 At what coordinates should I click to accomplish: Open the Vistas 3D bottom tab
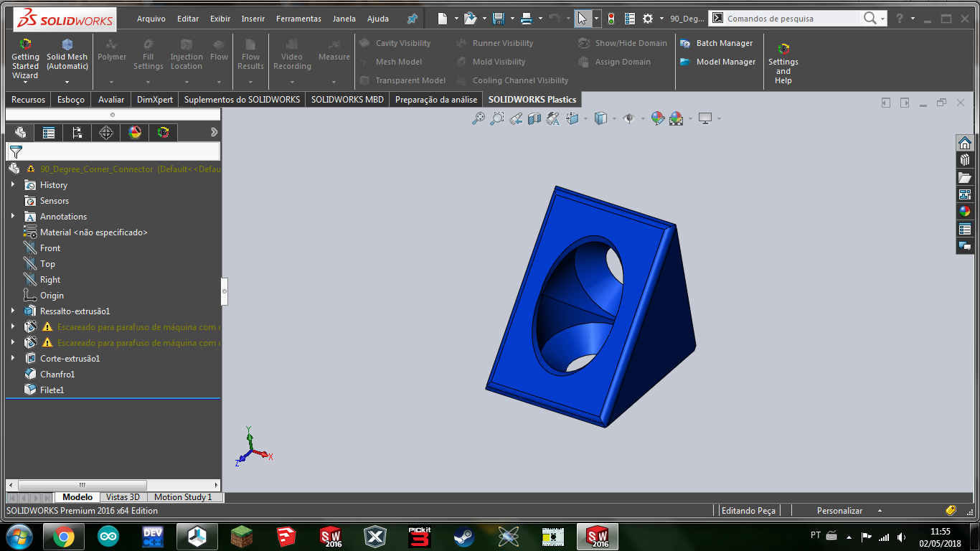click(x=123, y=497)
